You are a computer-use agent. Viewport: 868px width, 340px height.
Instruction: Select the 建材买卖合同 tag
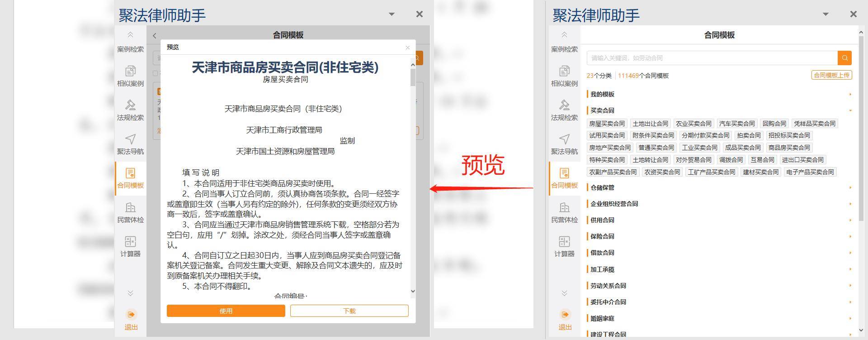[x=760, y=172]
